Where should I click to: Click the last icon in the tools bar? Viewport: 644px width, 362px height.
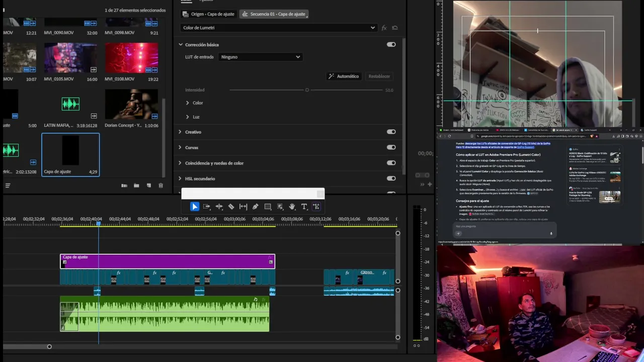316,207
